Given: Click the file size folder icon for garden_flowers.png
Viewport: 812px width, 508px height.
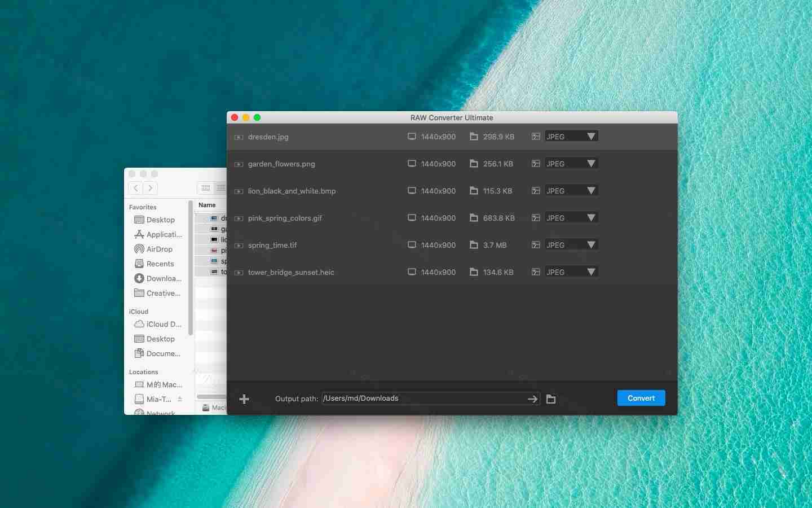Looking at the screenshot, I should (x=473, y=164).
